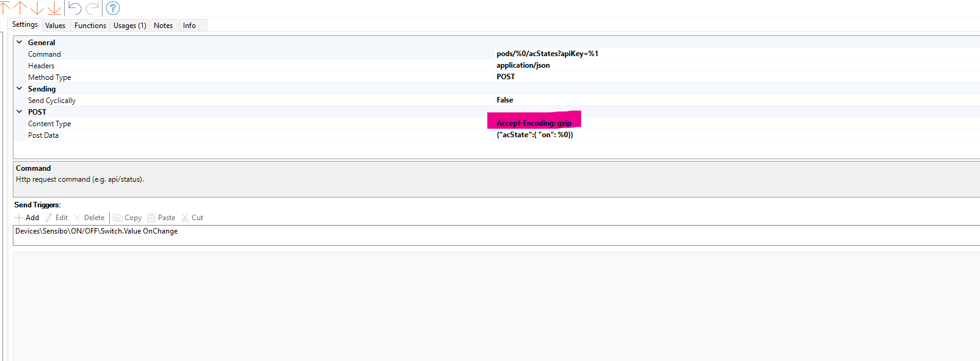Open the Functions tab
The image size is (980, 361).
point(90,26)
